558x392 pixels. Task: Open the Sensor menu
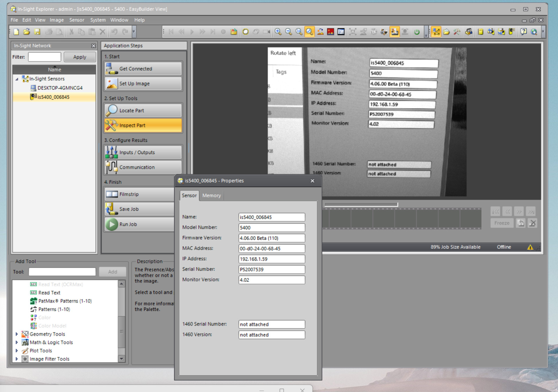(76, 20)
